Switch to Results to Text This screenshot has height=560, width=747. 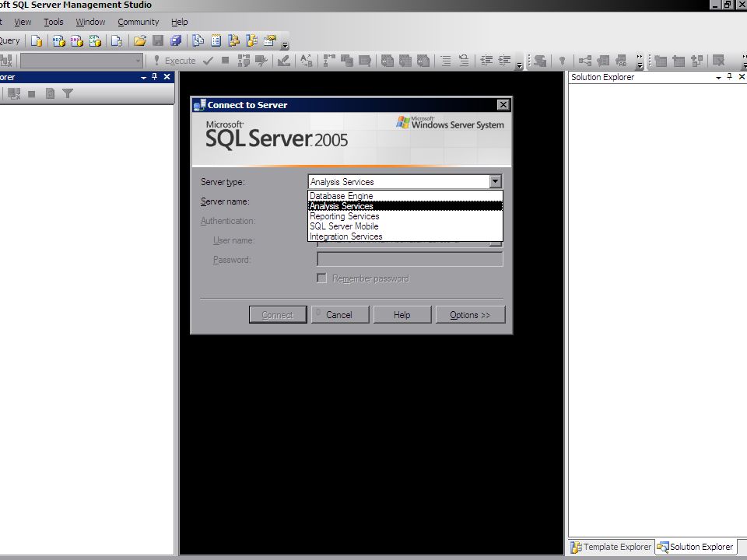(388, 61)
